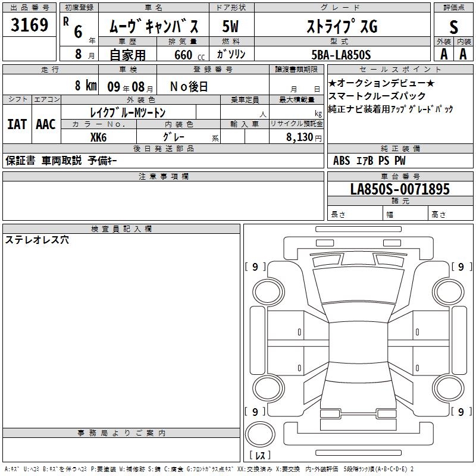Viewport: 476px width, 476px height.
Task: Click inspection date 09年08月
Action: click(130, 87)
